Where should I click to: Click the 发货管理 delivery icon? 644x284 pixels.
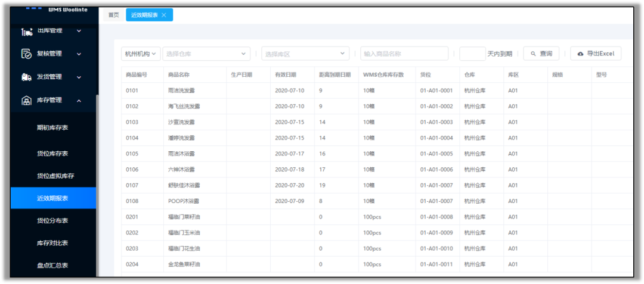26,77
